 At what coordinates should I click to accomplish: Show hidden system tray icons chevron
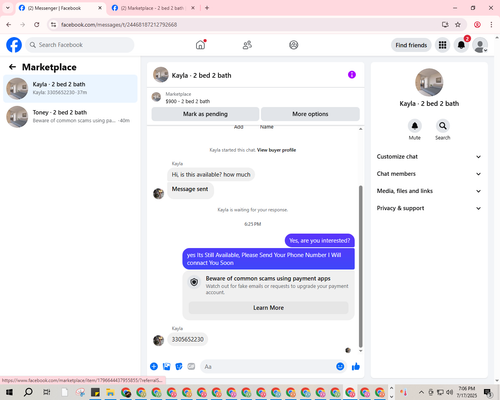pyautogui.click(x=421, y=392)
